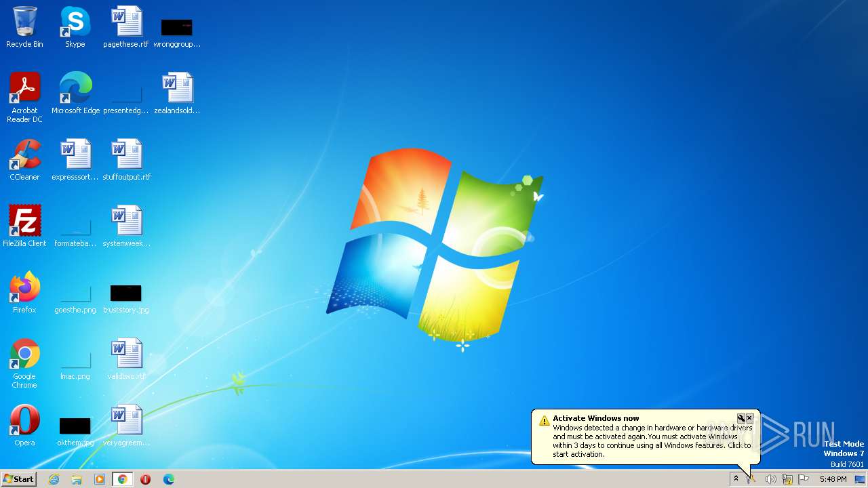Open Opera from the taskbar
The image size is (868, 488).
146,479
